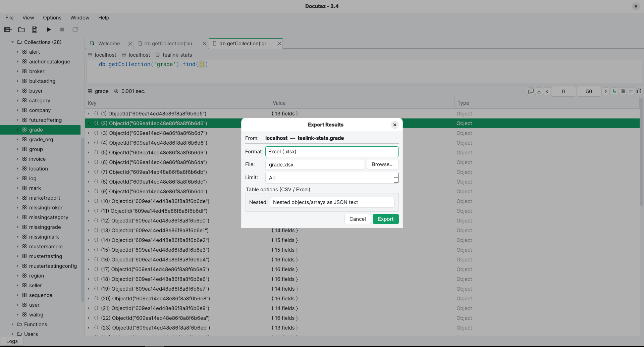Image resolution: width=644 pixels, height=347 pixels.
Task: Click the Collections folder icon
Action: pyautogui.click(x=19, y=42)
